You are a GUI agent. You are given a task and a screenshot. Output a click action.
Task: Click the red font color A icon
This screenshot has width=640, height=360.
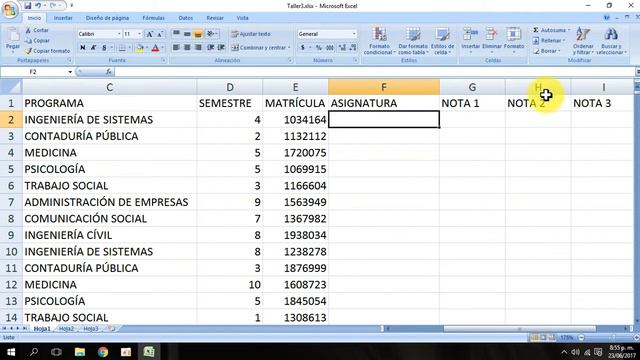coord(155,48)
